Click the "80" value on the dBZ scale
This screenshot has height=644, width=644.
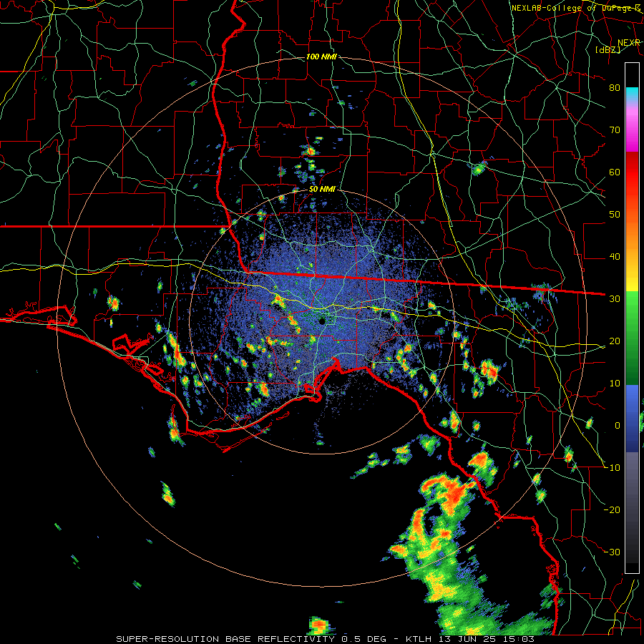point(615,87)
